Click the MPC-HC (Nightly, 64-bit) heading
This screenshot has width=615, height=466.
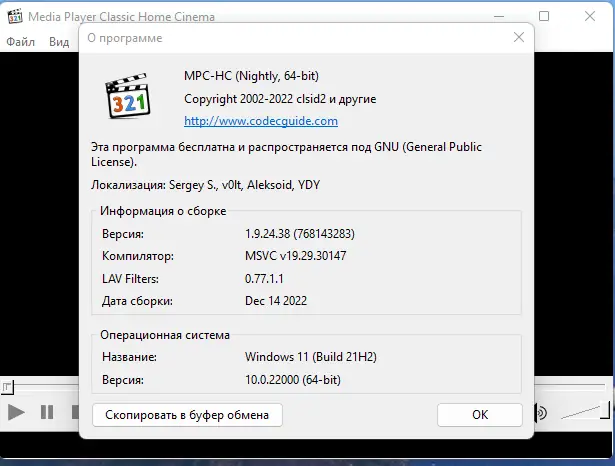pyautogui.click(x=251, y=75)
